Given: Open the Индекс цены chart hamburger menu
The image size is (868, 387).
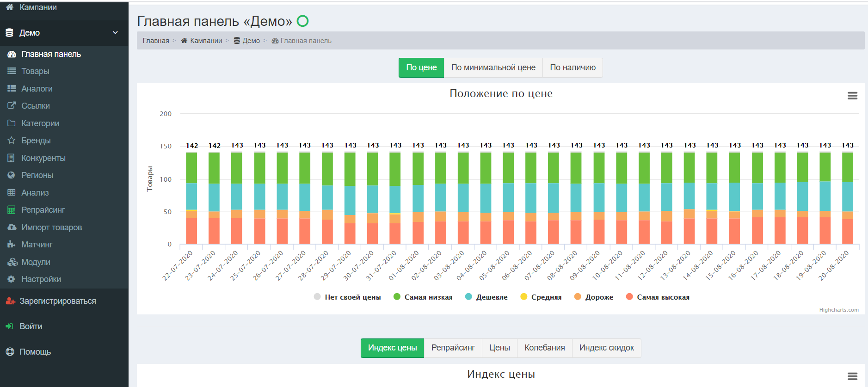Looking at the screenshot, I should [x=852, y=376].
